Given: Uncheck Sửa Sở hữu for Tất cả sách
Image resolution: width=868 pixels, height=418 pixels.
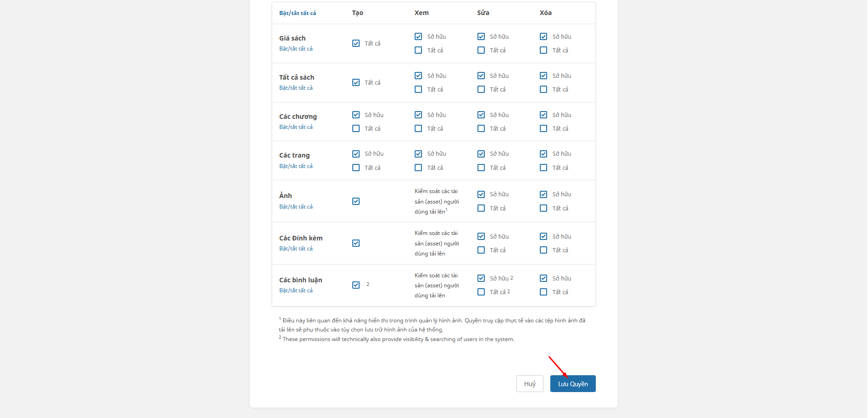Looking at the screenshot, I should click(x=481, y=76).
